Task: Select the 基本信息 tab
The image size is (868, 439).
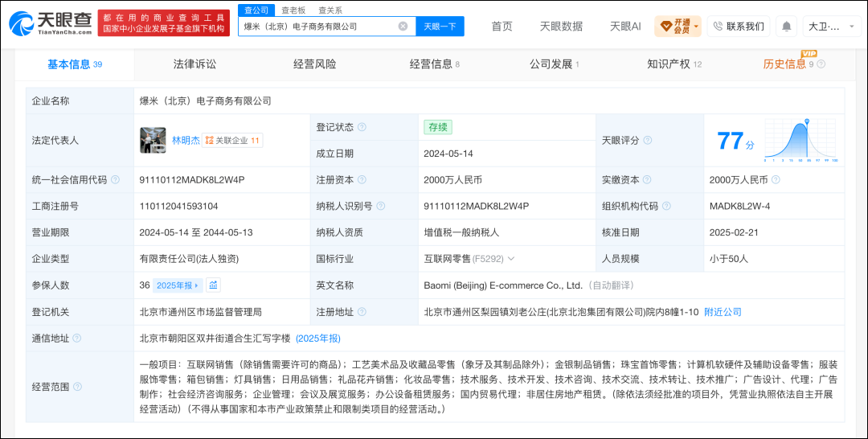Action: [74, 64]
